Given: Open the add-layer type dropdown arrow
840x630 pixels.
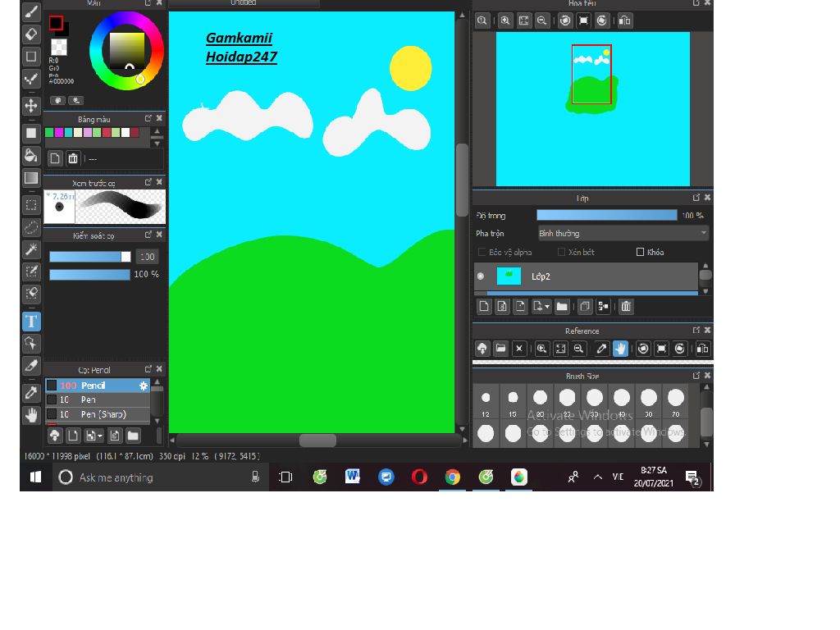Looking at the screenshot, I should click(547, 307).
